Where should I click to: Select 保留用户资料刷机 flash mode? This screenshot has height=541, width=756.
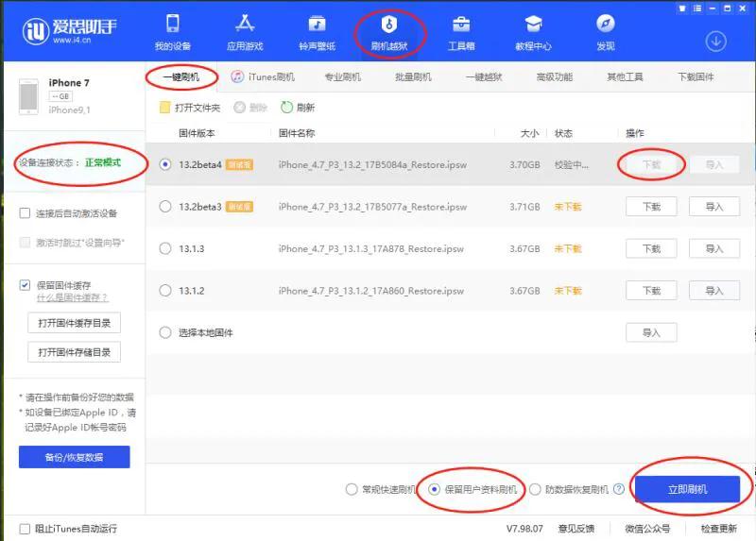click(434, 489)
